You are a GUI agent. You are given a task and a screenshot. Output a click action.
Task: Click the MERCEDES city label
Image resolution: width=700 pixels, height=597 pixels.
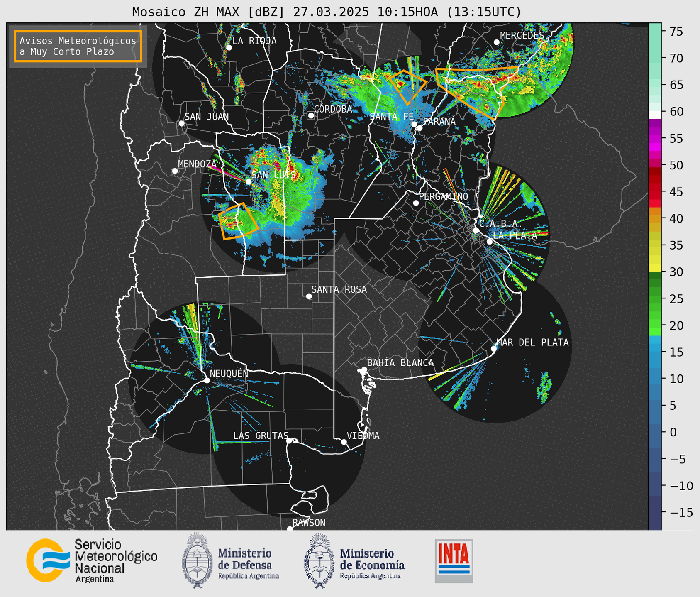click(522, 35)
